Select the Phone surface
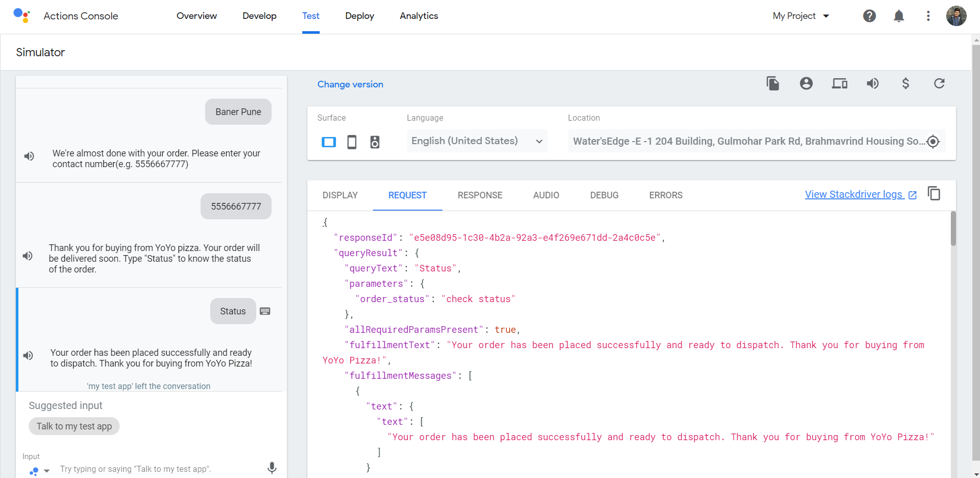 click(x=351, y=142)
